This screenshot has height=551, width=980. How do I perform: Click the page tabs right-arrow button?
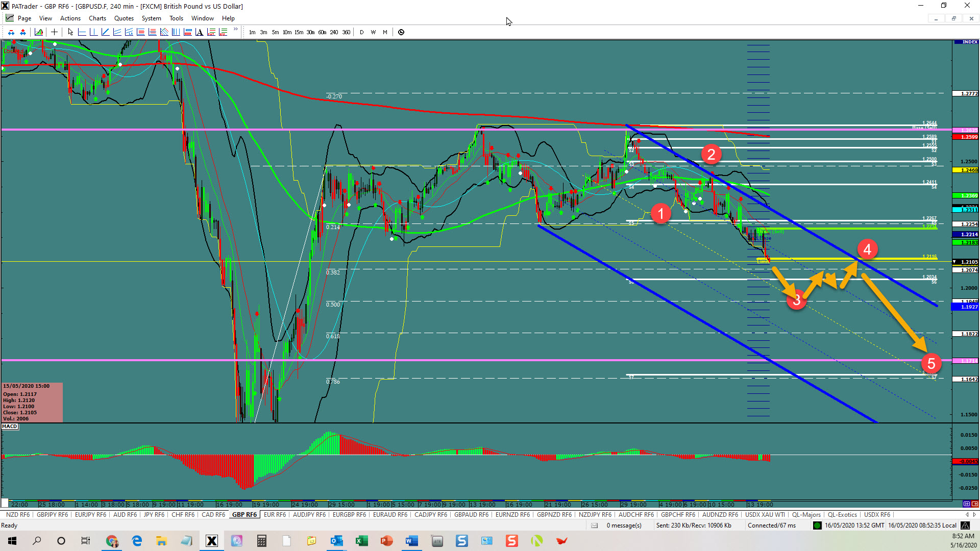(974, 515)
